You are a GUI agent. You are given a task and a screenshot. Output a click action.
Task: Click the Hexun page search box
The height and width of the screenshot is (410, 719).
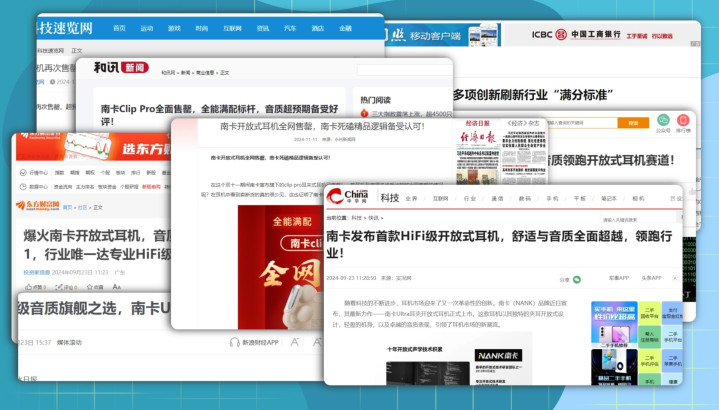(x=404, y=70)
